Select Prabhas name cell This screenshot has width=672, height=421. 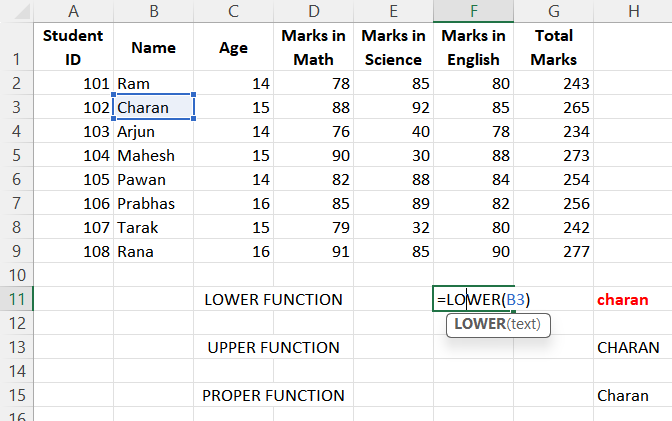tap(153, 203)
